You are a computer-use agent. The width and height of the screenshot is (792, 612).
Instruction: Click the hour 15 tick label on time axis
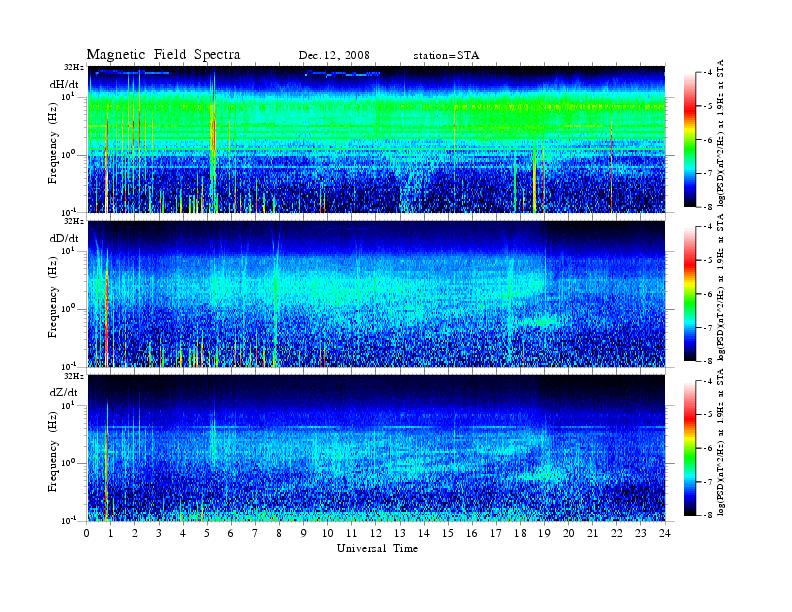pos(448,533)
